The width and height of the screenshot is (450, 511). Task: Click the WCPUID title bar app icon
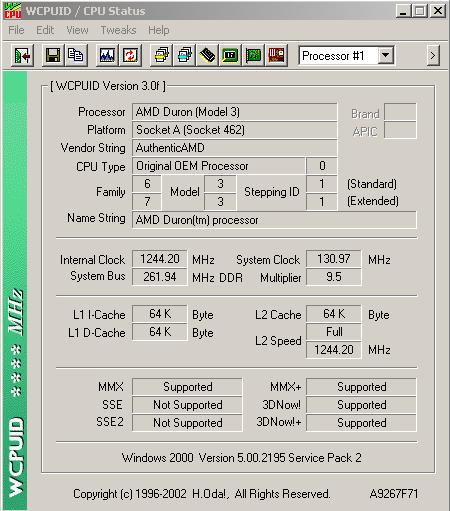13,10
